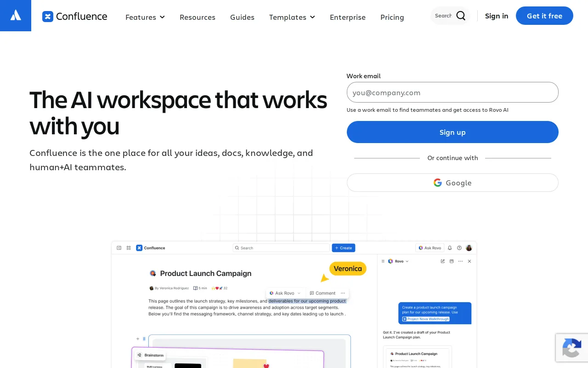Screen dimensions: 588x368
Task: Click the Brainstorm whiteboard label
Action: [x=150, y=355]
